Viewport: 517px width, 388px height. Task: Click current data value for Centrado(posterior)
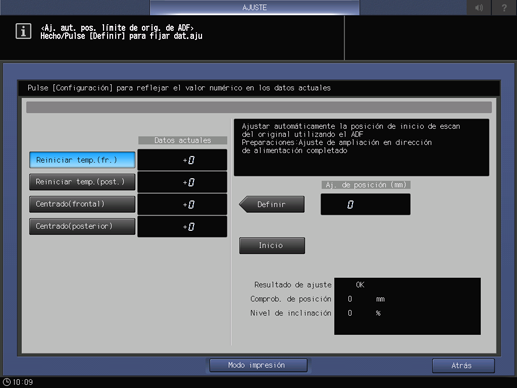(x=182, y=227)
